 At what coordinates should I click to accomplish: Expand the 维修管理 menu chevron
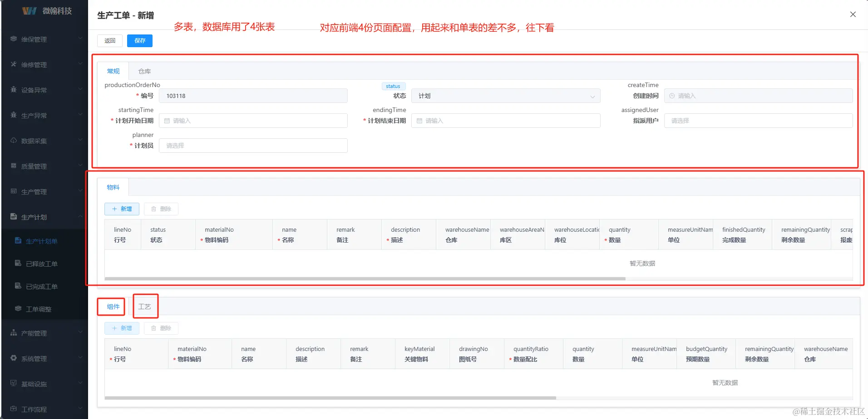click(80, 64)
